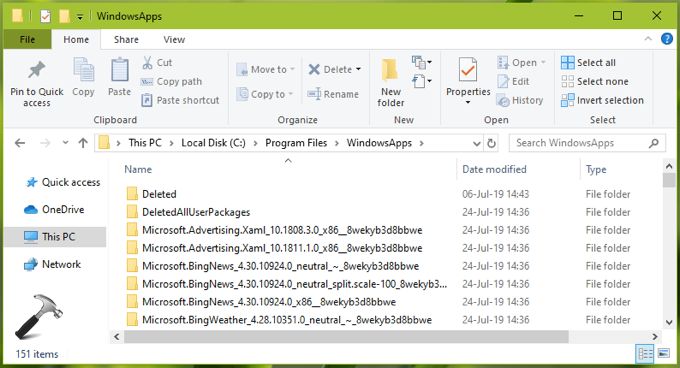
Task: Click Select none
Action: [595, 81]
